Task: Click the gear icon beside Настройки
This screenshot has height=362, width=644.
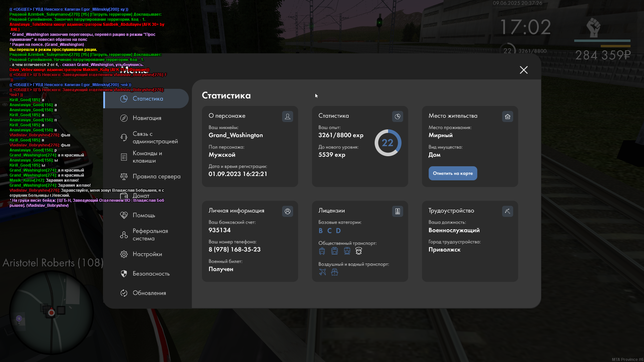Action: pos(124,254)
